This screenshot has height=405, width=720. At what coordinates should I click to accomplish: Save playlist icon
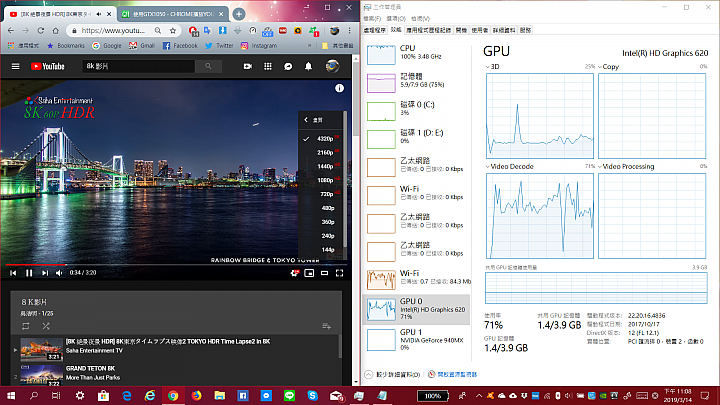326,326
